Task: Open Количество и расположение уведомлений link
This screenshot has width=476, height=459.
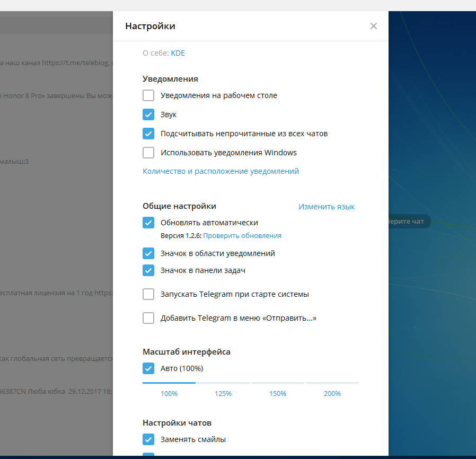Action: tap(221, 171)
